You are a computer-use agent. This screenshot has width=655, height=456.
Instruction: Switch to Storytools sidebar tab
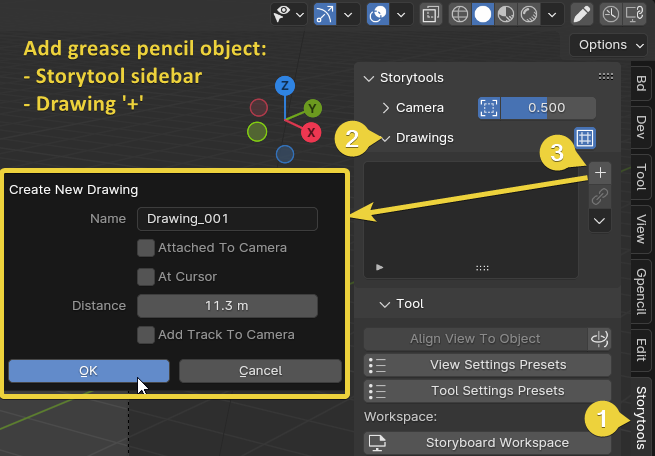tap(642, 417)
